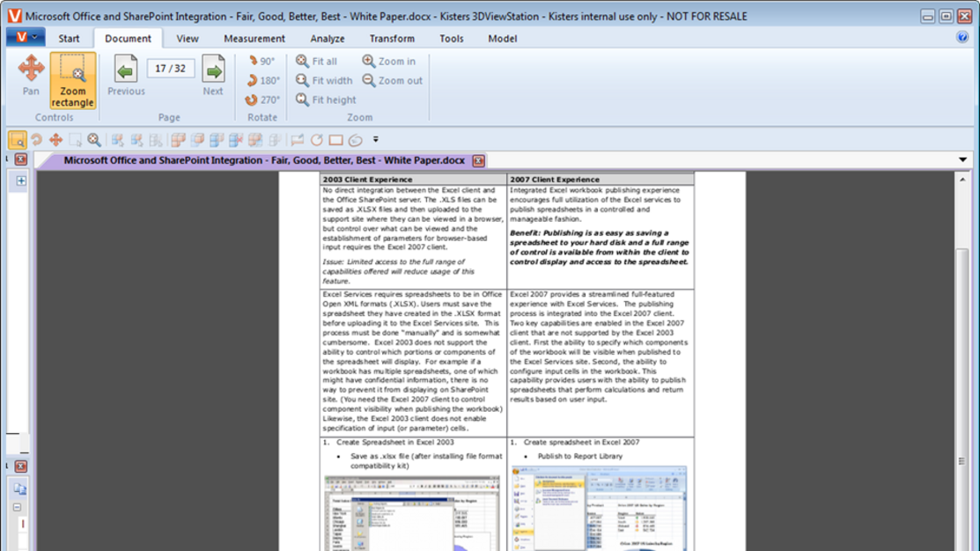The image size is (980, 551).
Task: Open the Measurement ribbon tab
Action: point(254,38)
